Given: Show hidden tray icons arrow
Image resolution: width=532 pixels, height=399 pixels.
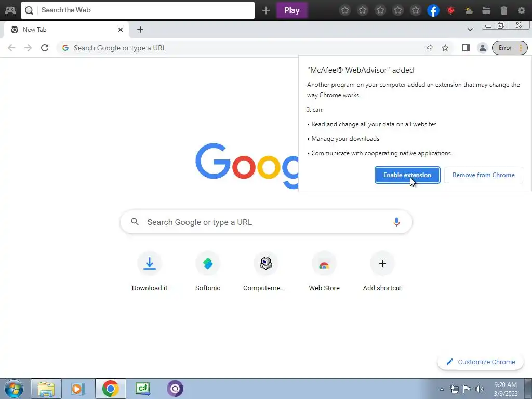Looking at the screenshot, I should coord(442,389).
